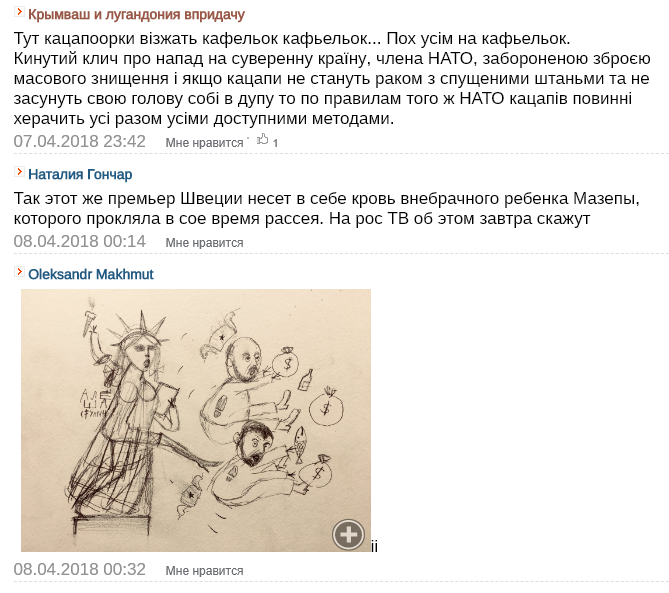Open the Крымваш и лугандония впридачу profile
The height and width of the screenshot is (593, 669).
[x=136, y=15]
